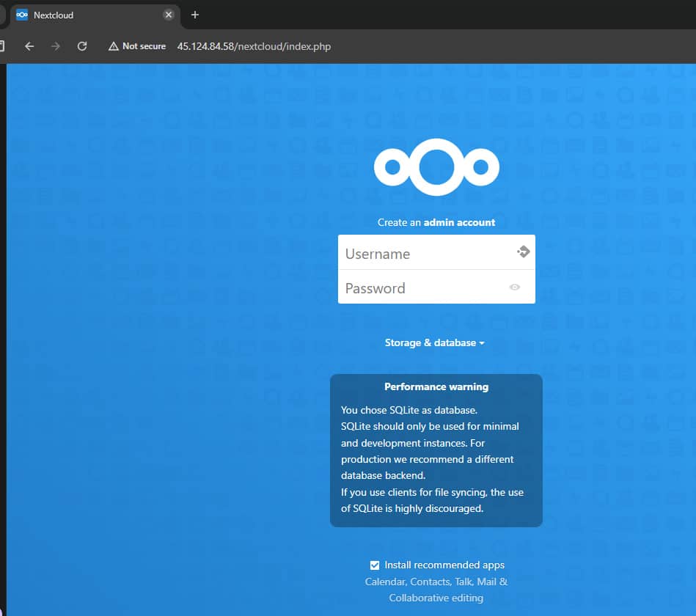
Task: Uncheck Install recommended apps checkbox
Action: click(375, 565)
